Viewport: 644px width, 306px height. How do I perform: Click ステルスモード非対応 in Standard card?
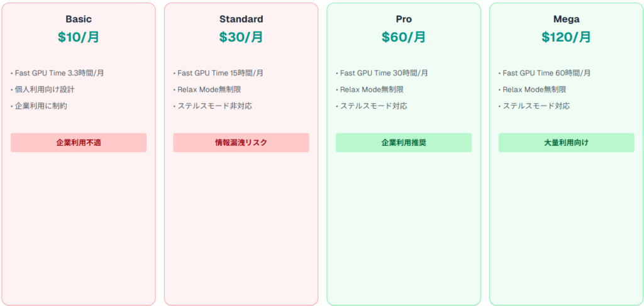(x=214, y=106)
